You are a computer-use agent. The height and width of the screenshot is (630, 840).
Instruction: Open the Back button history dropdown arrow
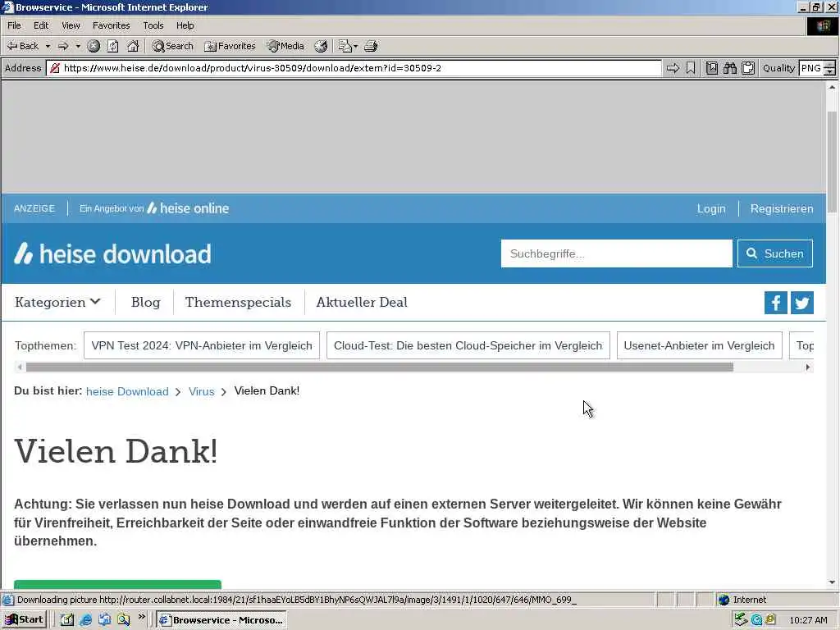48,46
